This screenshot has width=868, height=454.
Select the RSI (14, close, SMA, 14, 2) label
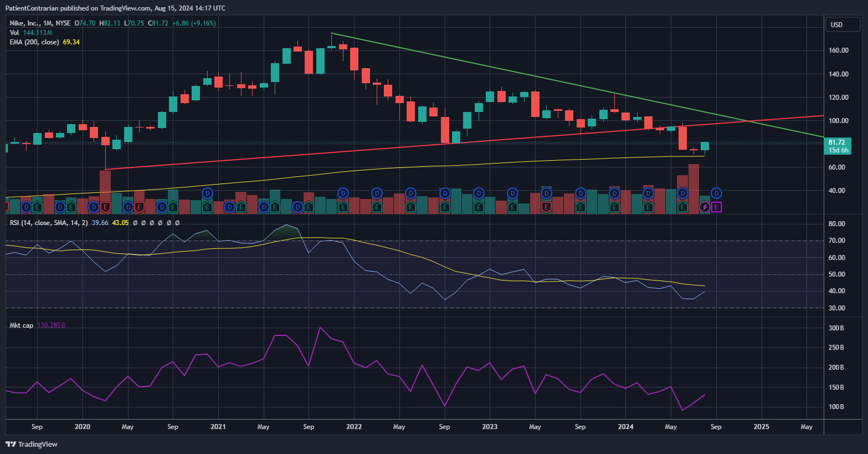(x=49, y=223)
